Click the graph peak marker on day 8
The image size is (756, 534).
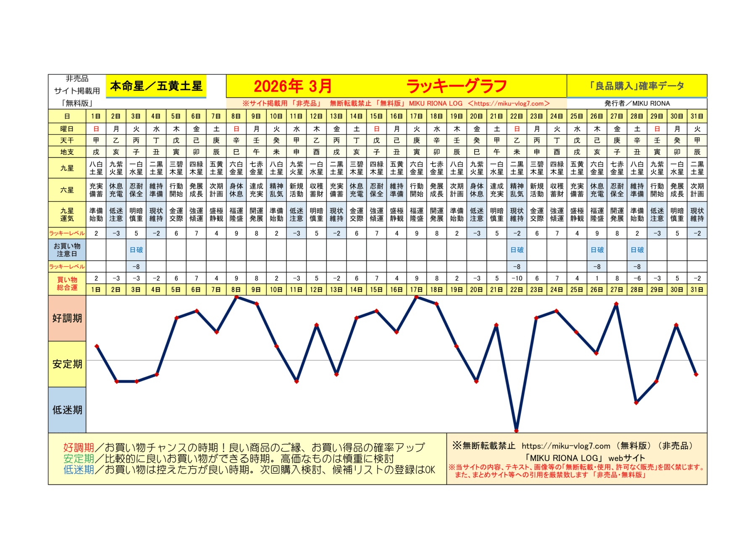(x=236, y=297)
